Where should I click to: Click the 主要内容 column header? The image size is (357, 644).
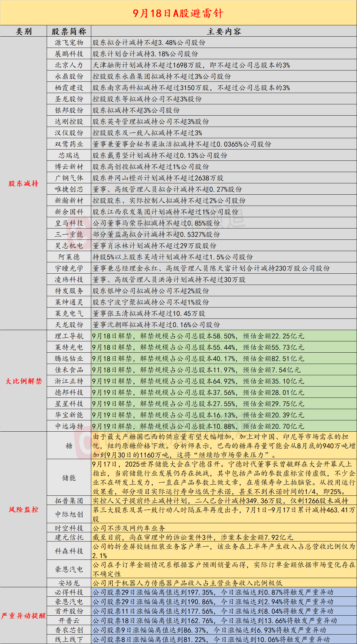224,31
